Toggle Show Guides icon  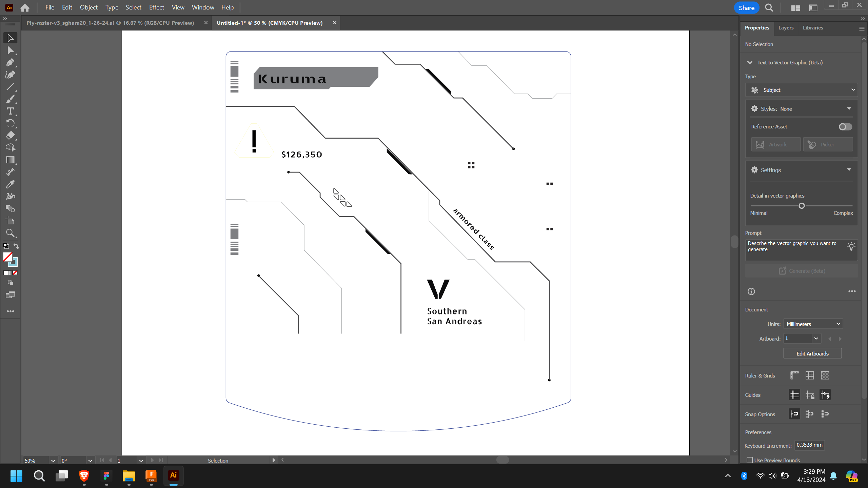794,395
